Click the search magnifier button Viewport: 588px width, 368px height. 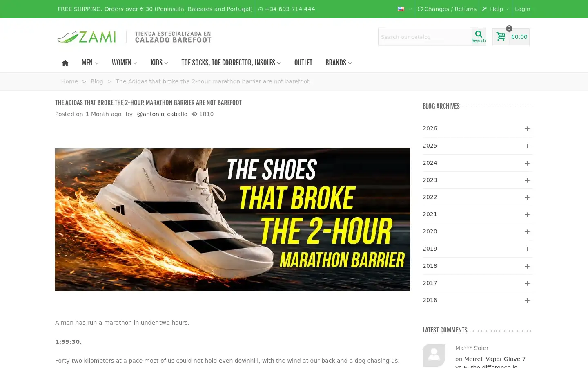pyautogui.click(x=479, y=36)
